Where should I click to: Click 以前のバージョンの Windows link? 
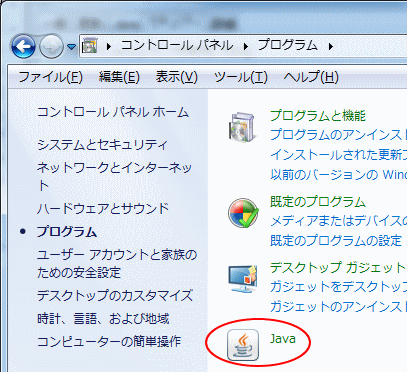[x=338, y=174]
